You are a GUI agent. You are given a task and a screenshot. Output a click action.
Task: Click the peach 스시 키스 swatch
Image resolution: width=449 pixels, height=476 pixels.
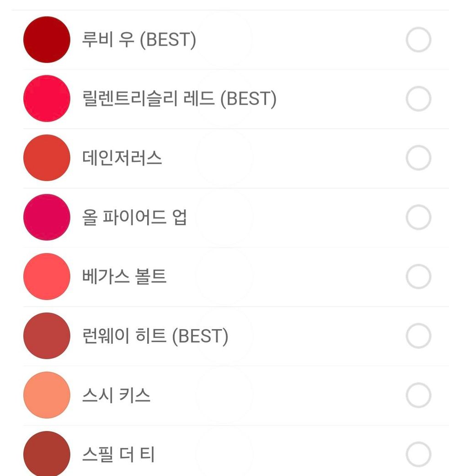coord(47,395)
